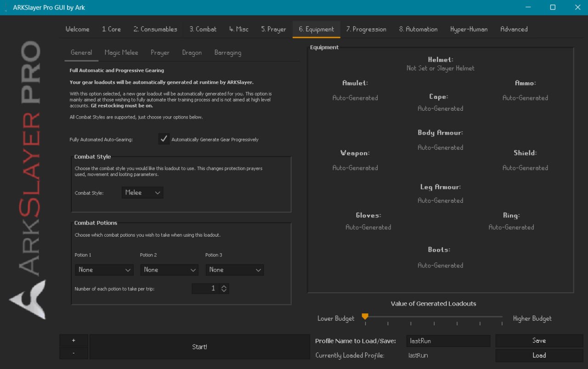Viewport: 588px width, 369px height.
Task: Click the Profile Name to Load/Save field
Action: coord(448,341)
